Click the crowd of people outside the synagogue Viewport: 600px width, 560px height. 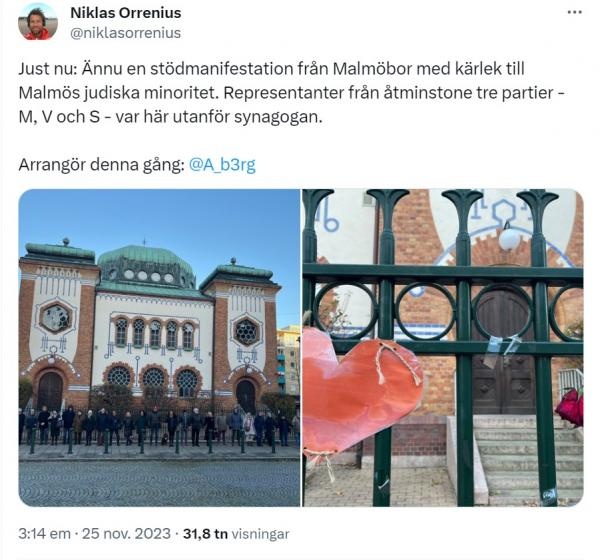(x=159, y=425)
